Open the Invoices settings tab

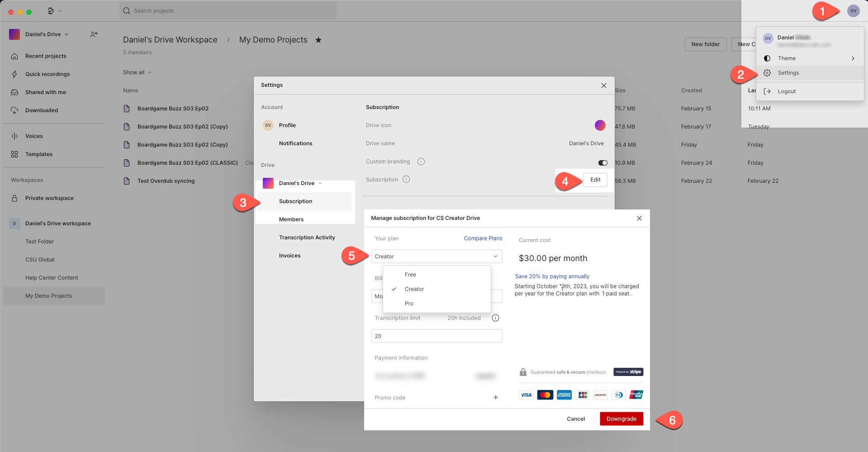[x=289, y=256]
